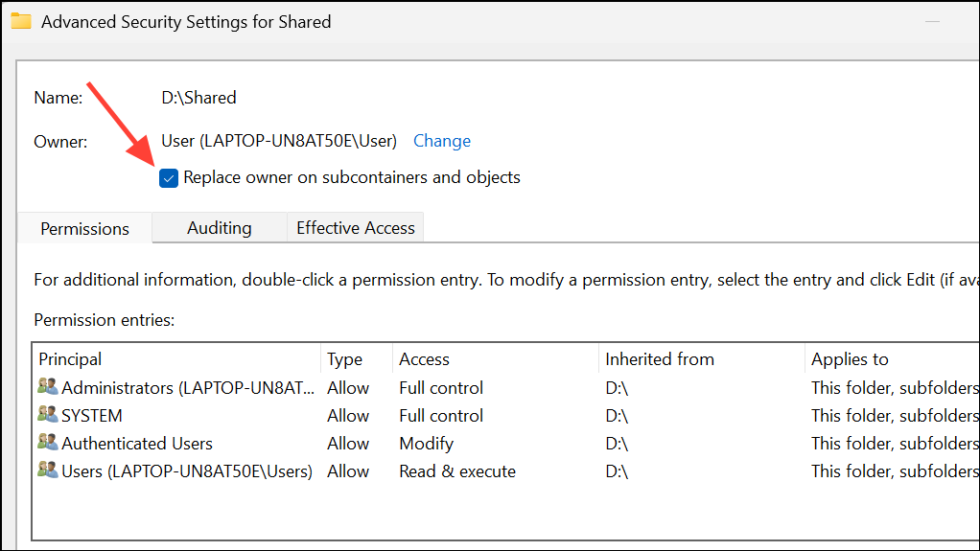The height and width of the screenshot is (551, 980).
Task: Click the Authenticated Users group icon
Action: coord(47,443)
